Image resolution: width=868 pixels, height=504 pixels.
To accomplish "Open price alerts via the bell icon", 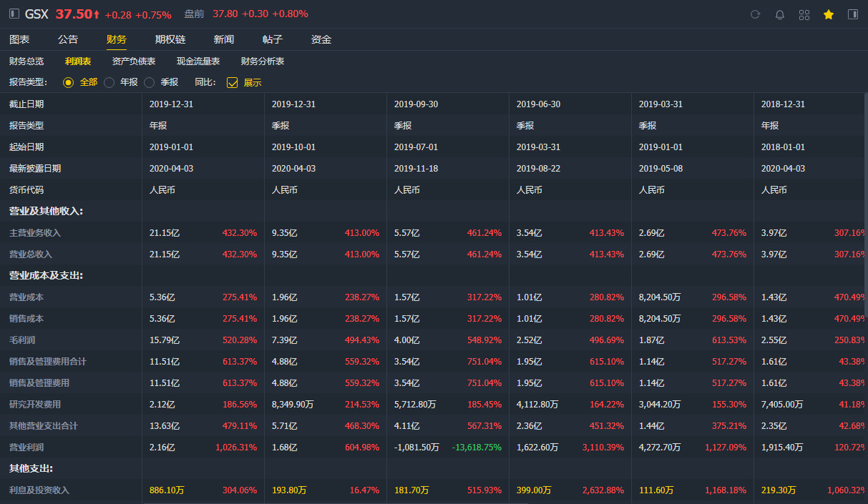I will pyautogui.click(x=780, y=14).
